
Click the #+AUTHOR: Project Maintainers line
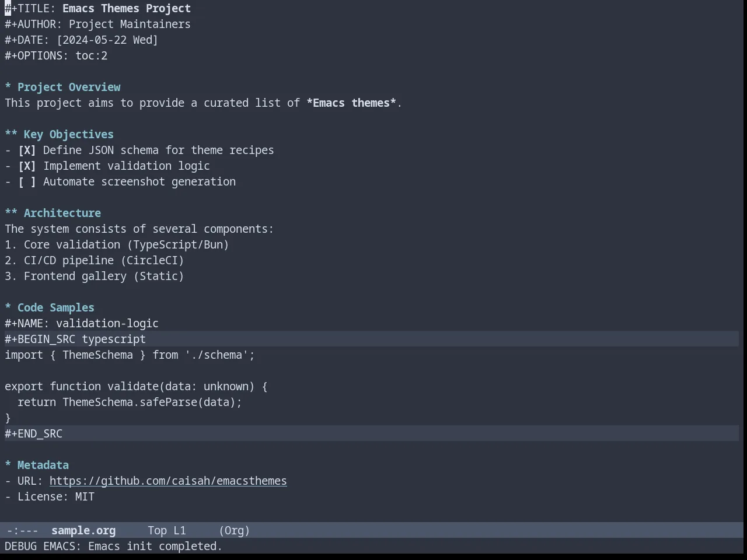click(97, 24)
